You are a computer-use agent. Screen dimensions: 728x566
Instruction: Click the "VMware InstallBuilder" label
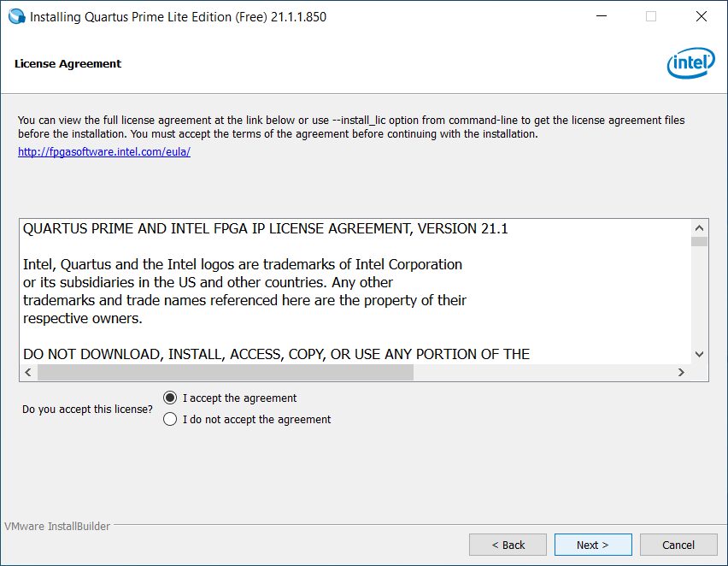57,526
